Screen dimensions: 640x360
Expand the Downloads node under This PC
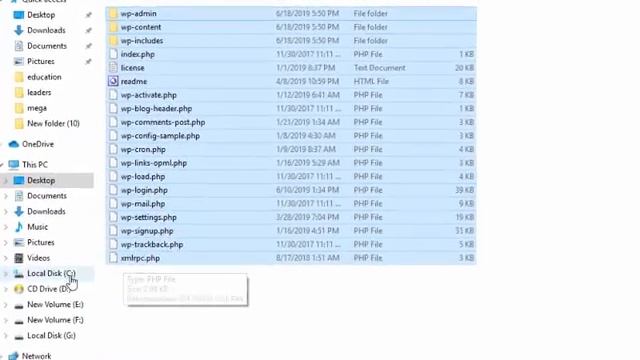6,211
